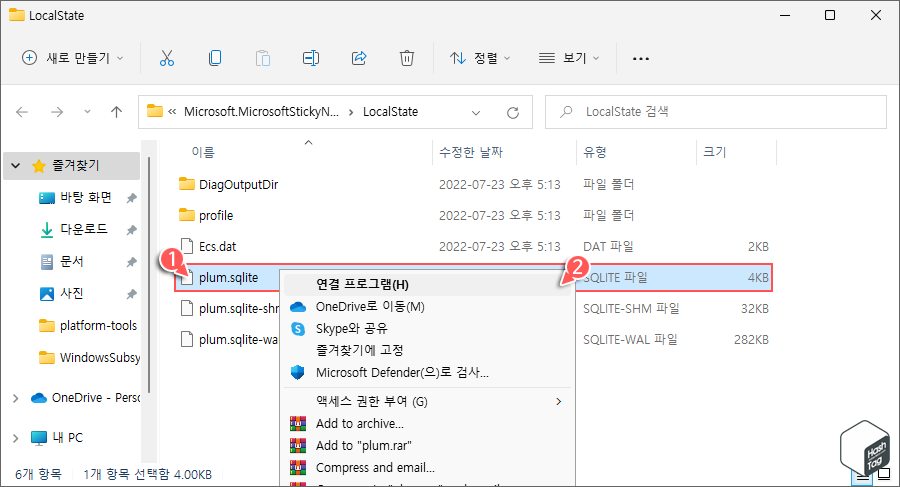Open 다운로드 in quick access
This screenshot has height=487, width=900.
[x=84, y=229]
